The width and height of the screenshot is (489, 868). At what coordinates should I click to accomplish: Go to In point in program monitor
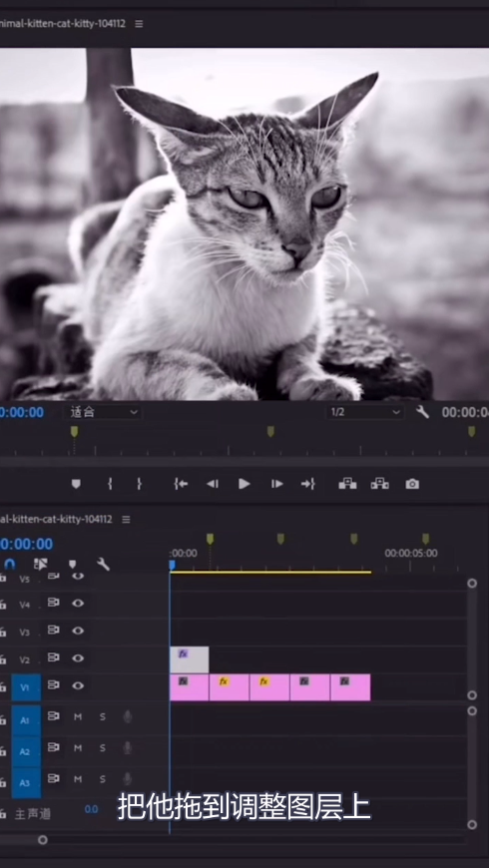point(181,484)
